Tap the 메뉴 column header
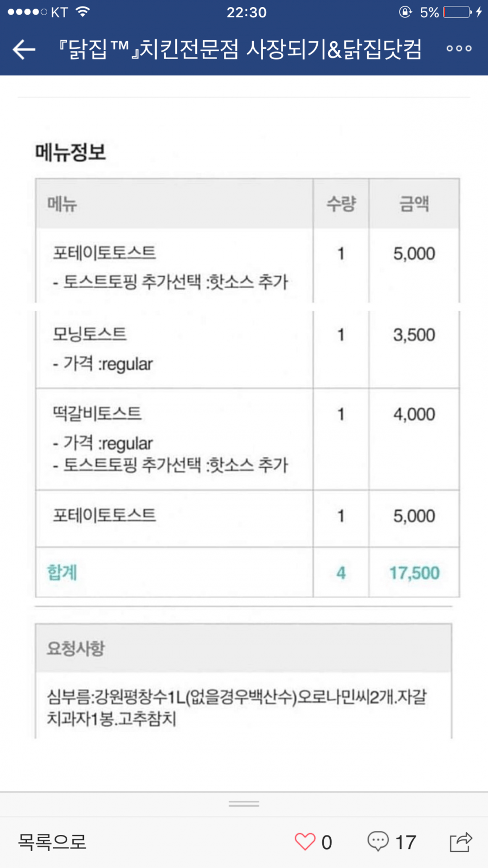Screen dimensions: 488x868 pos(62,204)
